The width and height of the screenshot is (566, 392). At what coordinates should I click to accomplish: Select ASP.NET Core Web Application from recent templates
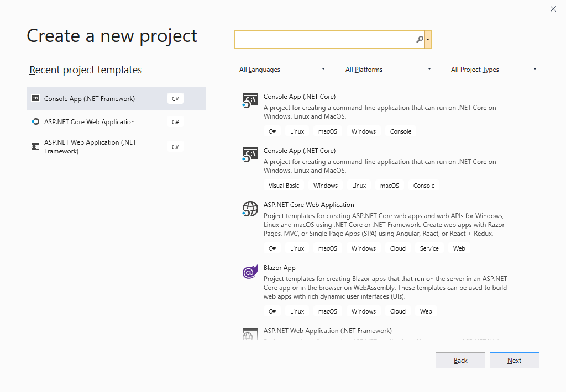coord(116,121)
